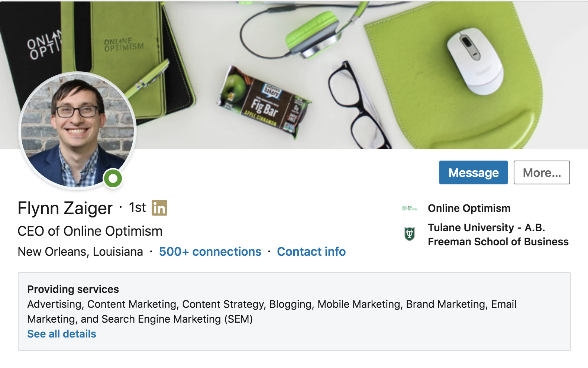Select the CEO of Online Optimism headline
The height and width of the screenshot is (368, 588).
(90, 231)
